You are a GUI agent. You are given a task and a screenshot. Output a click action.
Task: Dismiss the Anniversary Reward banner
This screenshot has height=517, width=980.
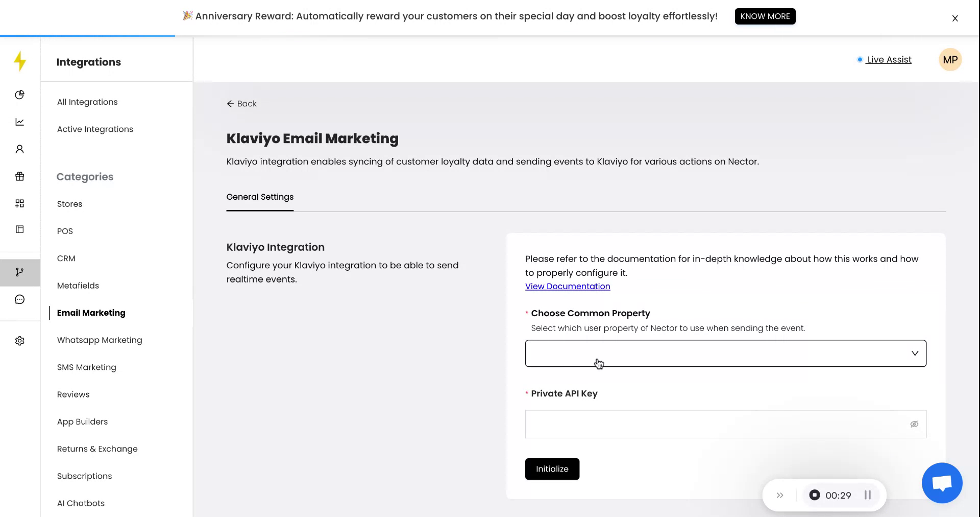click(955, 18)
